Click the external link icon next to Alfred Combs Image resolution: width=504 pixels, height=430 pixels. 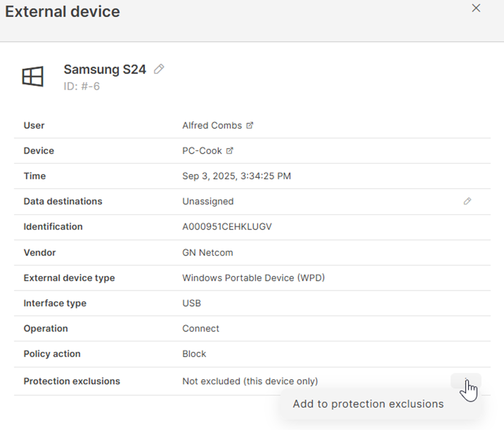click(250, 126)
